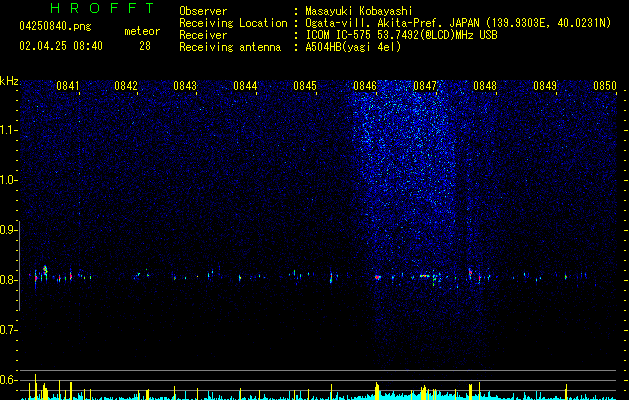Click the HROFFT title text
Viewport: 629px width, 400px height.
click(103, 8)
